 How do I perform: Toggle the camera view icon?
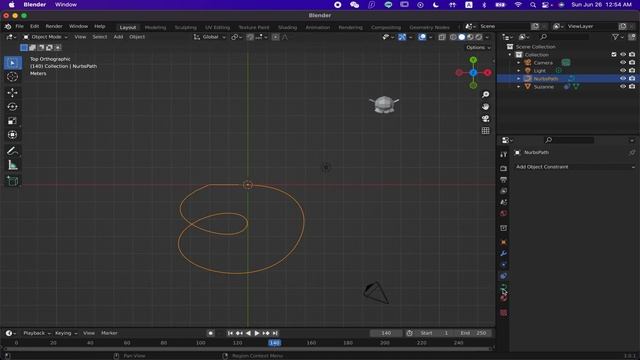pos(485,118)
